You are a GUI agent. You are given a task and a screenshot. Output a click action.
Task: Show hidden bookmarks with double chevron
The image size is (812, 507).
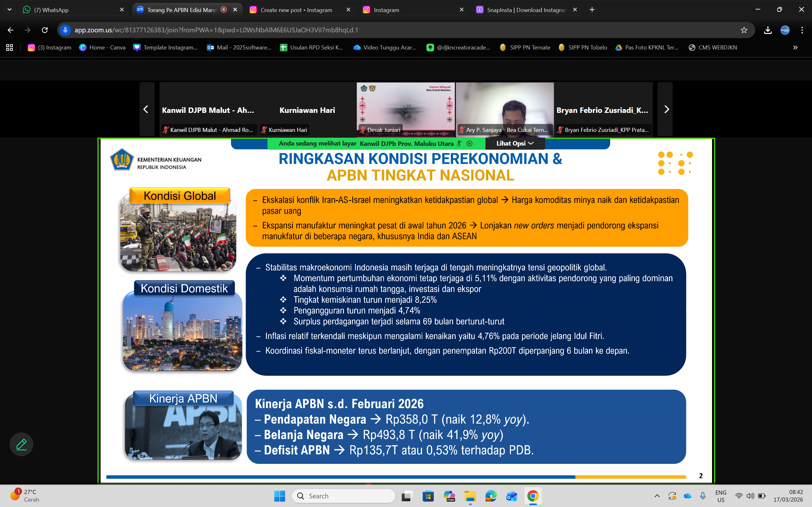coord(795,48)
